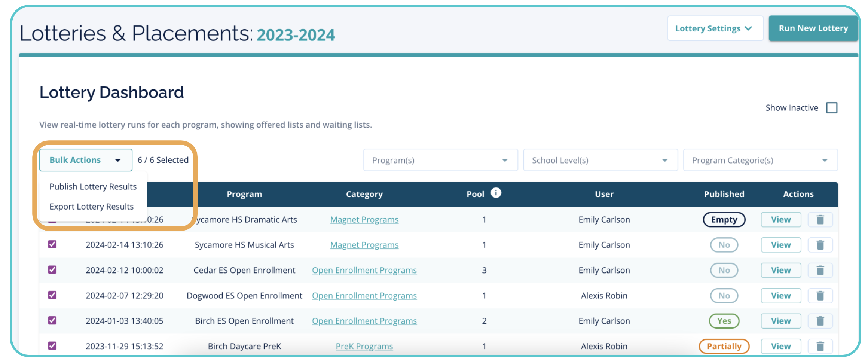Select Export Lottery Results option

[x=91, y=207]
